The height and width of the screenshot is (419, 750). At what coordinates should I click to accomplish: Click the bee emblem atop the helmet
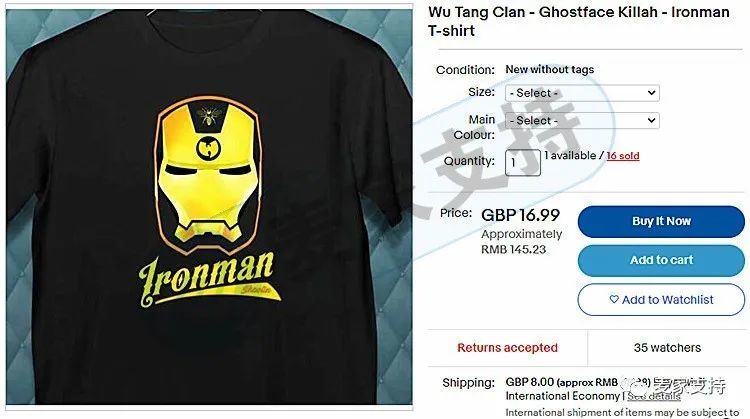coord(209,115)
